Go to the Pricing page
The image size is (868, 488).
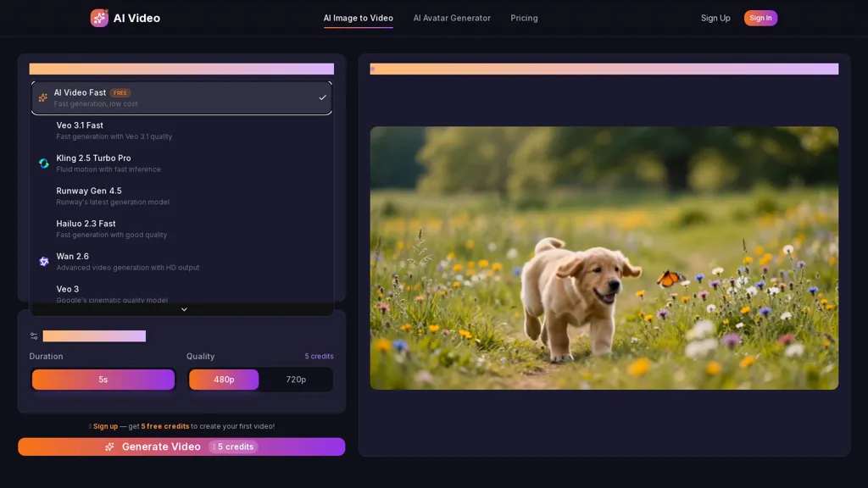[x=524, y=19]
